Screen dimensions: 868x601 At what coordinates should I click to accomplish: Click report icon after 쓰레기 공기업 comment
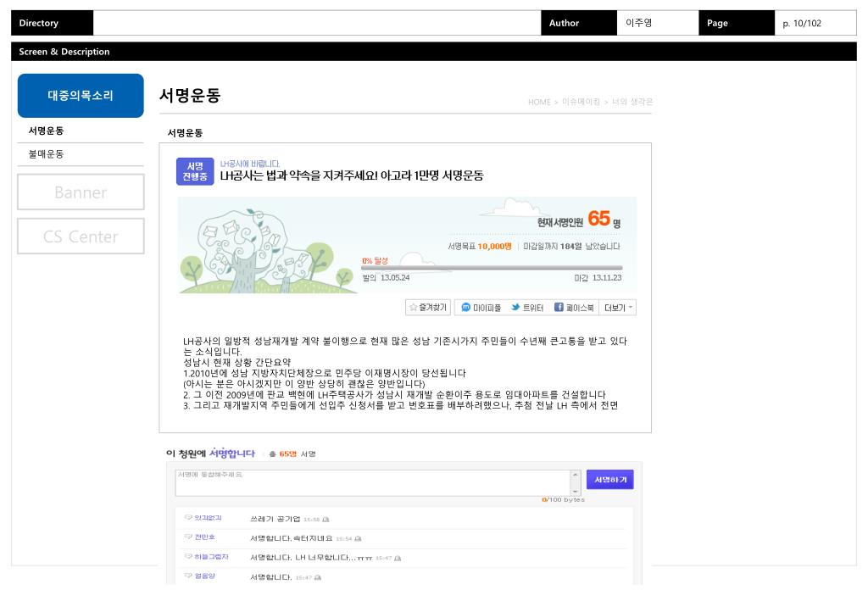(x=325, y=519)
